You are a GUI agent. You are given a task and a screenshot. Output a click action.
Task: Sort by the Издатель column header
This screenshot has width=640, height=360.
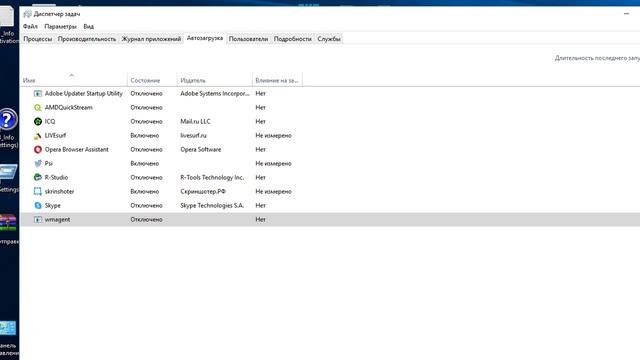[x=214, y=80]
